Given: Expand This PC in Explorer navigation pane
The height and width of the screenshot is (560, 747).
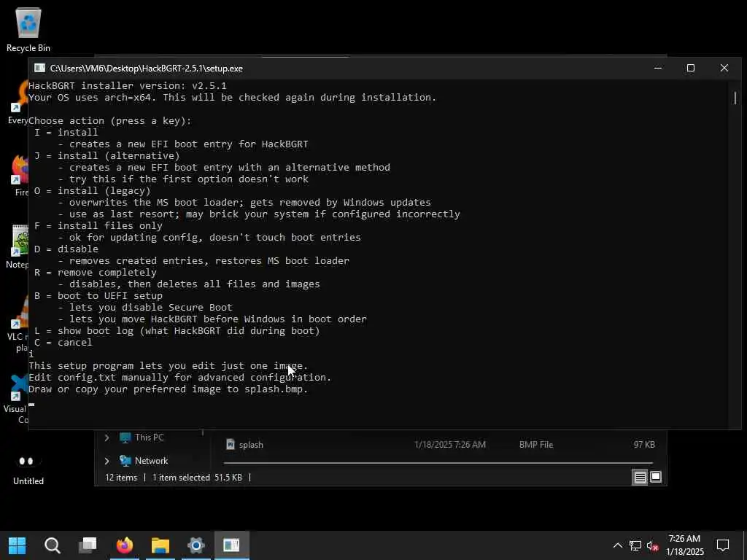Looking at the screenshot, I should (107, 437).
